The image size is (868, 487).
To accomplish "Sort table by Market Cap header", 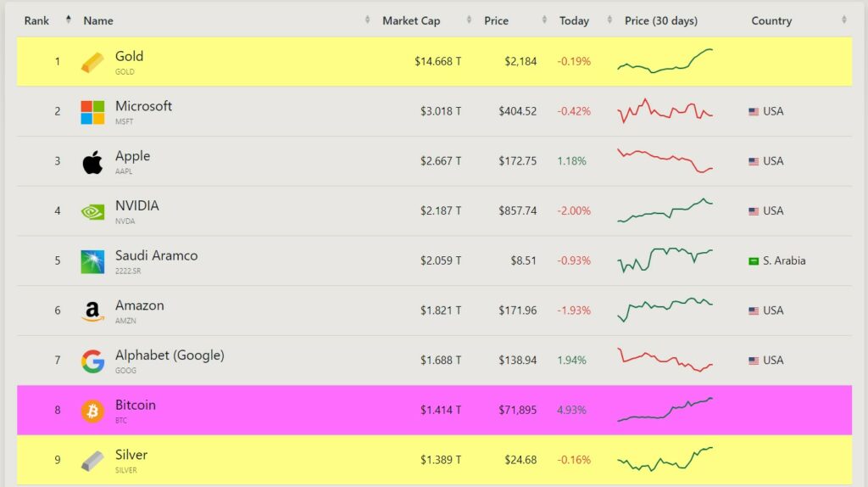I will click(x=411, y=20).
